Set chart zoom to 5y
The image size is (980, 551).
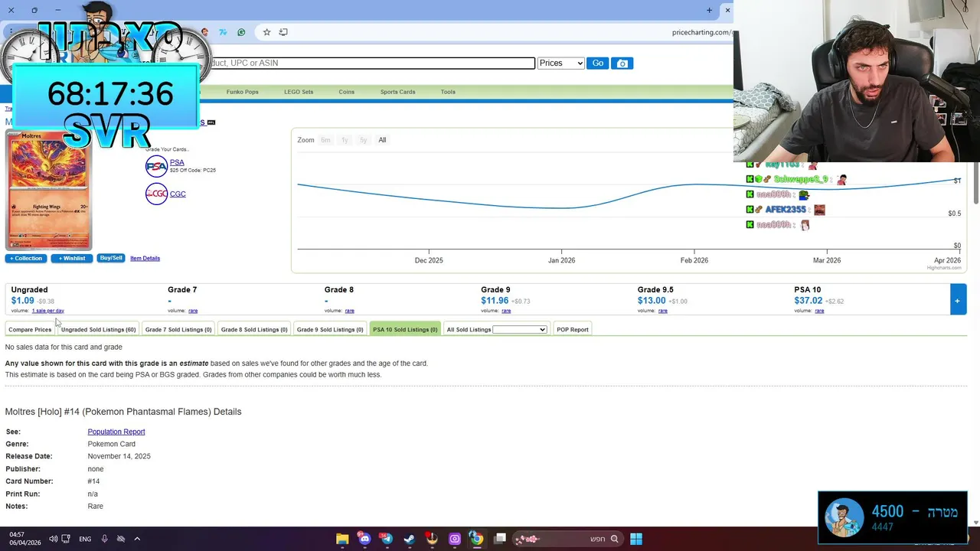pyautogui.click(x=363, y=140)
